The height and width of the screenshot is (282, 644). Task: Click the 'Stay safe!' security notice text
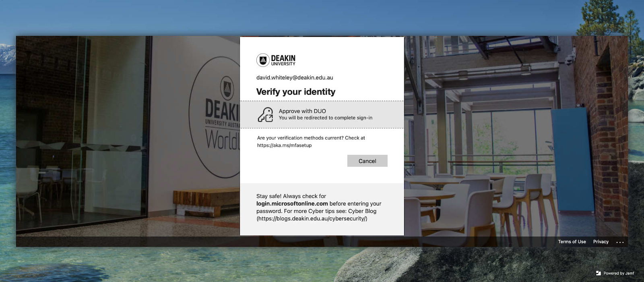(291, 196)
